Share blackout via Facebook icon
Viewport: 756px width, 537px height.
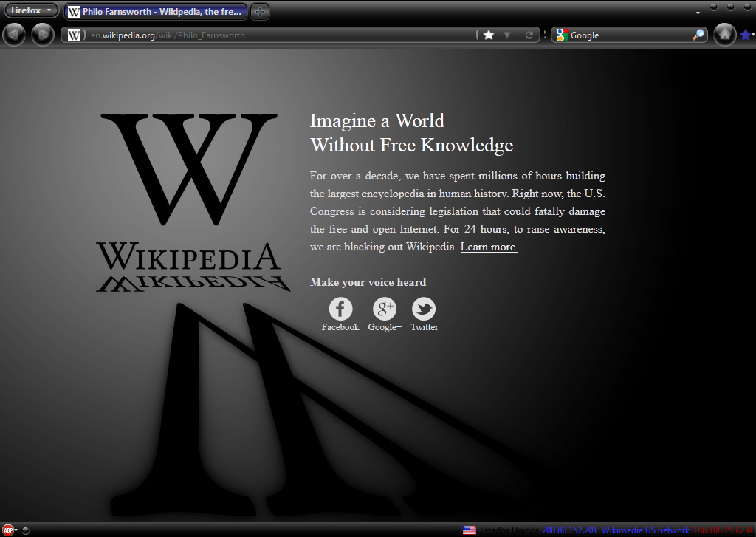tap(340, 309)
